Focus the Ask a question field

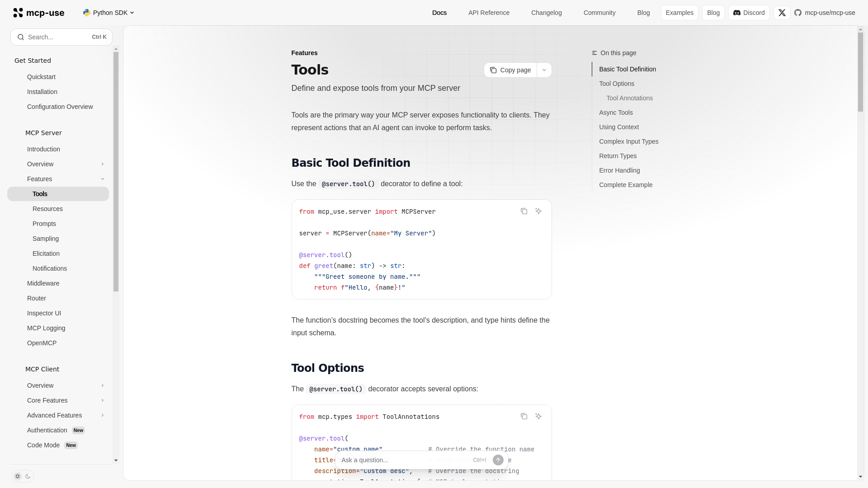pyautogui.click(x=405, y=460)
